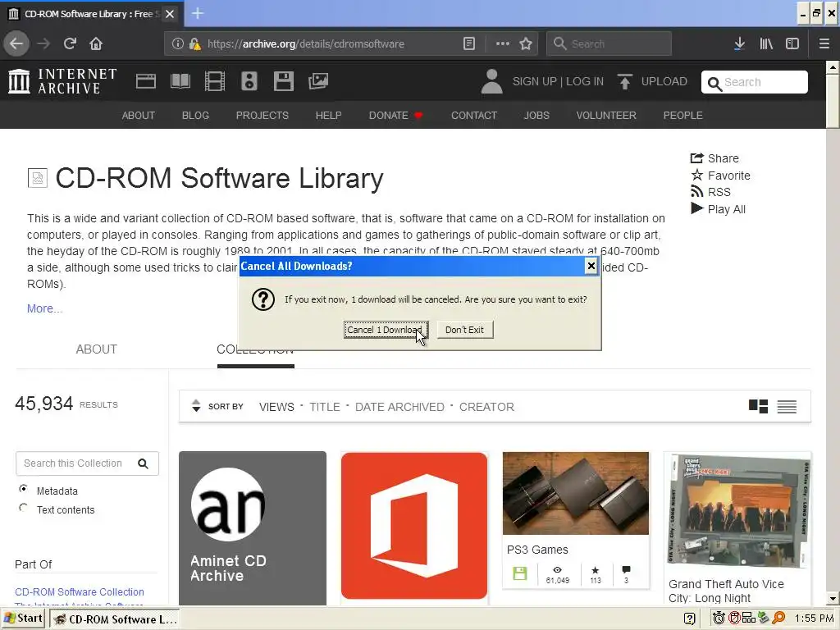Screen dimensions: 840x630
Task: Switch to list view icon
Action: coord(787,407)
